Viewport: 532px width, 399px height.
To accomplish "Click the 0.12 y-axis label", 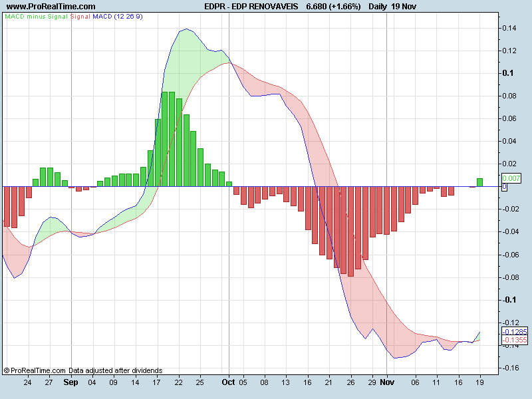I will point(509,51).
